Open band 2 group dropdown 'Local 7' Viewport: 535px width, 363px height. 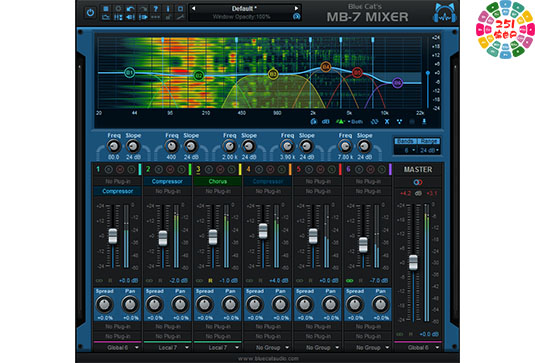168,348
